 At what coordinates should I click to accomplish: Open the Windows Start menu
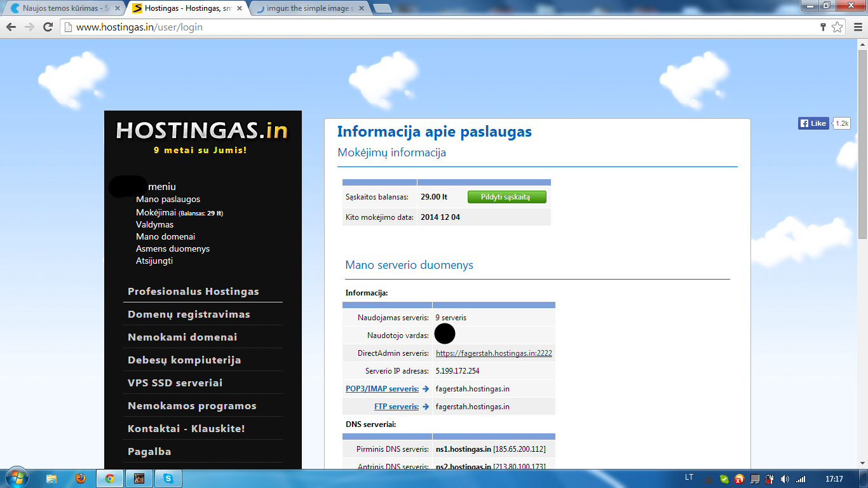click(16, 478)
